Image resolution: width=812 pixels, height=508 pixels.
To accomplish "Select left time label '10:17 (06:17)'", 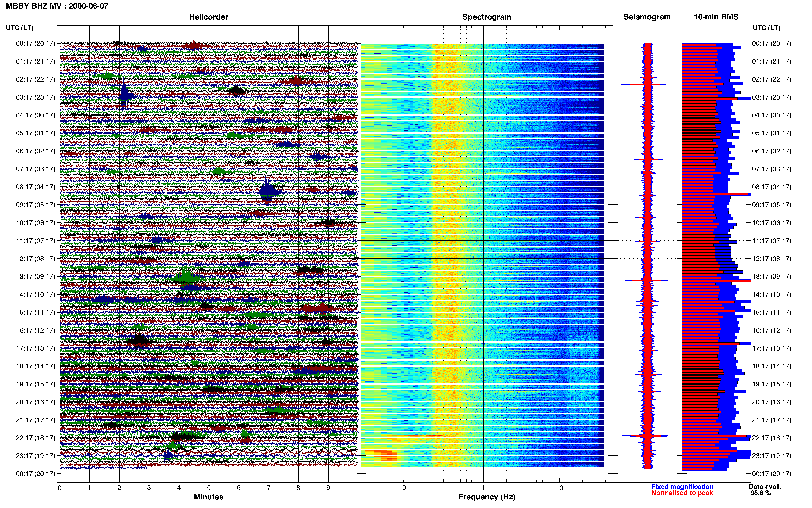I will click(36, 223).
